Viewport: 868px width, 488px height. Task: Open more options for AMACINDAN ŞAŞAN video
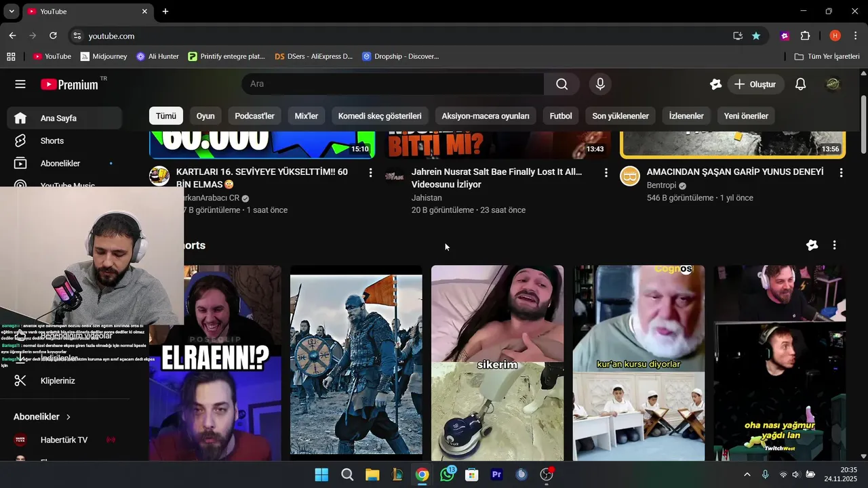tap(841, 173)
